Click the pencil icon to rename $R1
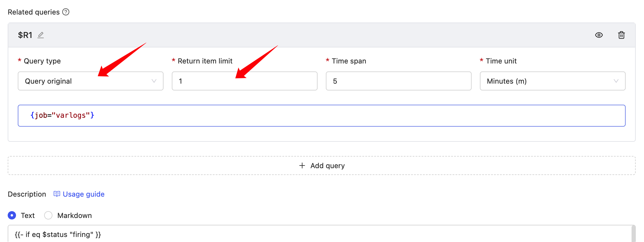This screenshot has height=242, width=644. 41,35
